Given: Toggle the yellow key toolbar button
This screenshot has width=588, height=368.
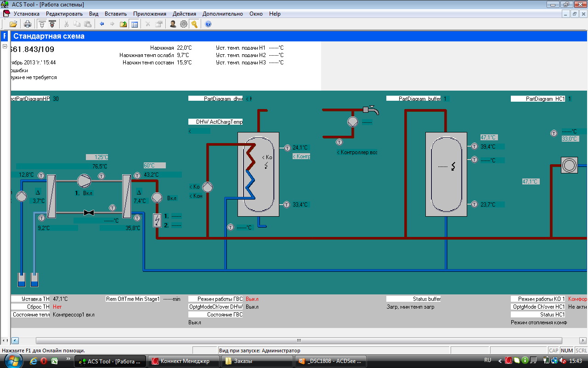Looking at the screenshot, I should (194, 24).
